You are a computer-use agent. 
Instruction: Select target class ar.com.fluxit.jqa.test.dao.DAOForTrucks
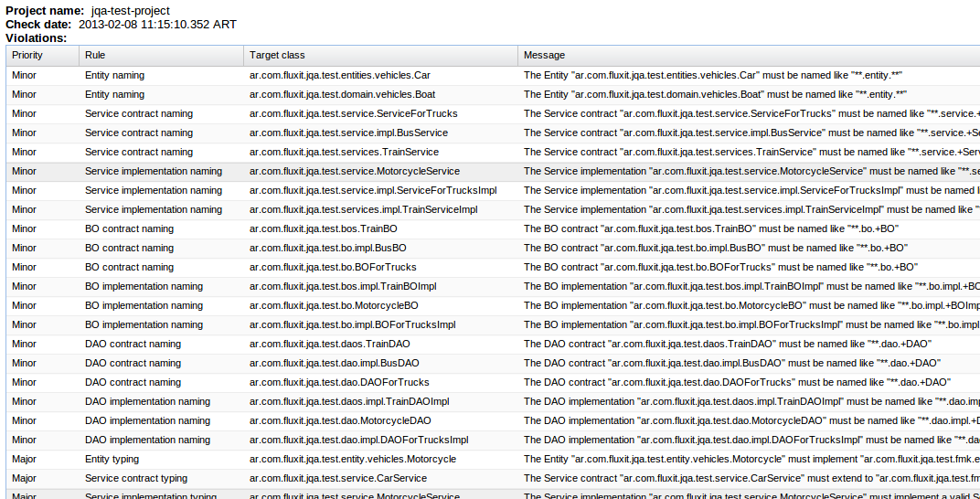pyautogui.click(x=339, y=382)
